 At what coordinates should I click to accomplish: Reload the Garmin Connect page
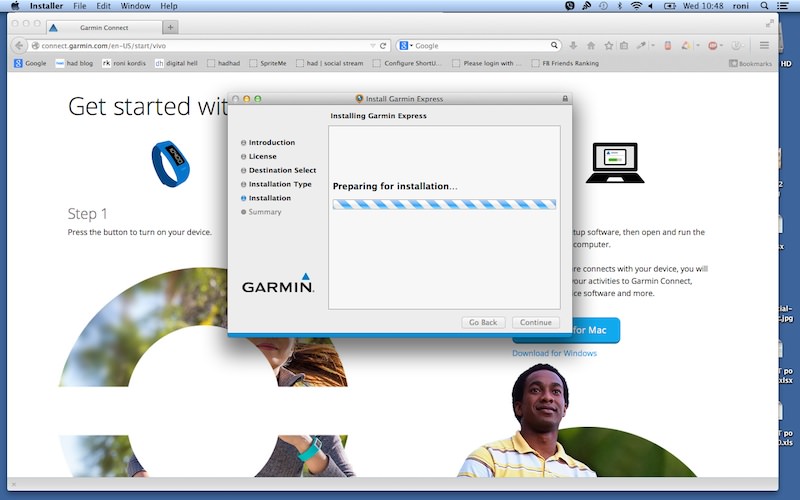point(383,46)
